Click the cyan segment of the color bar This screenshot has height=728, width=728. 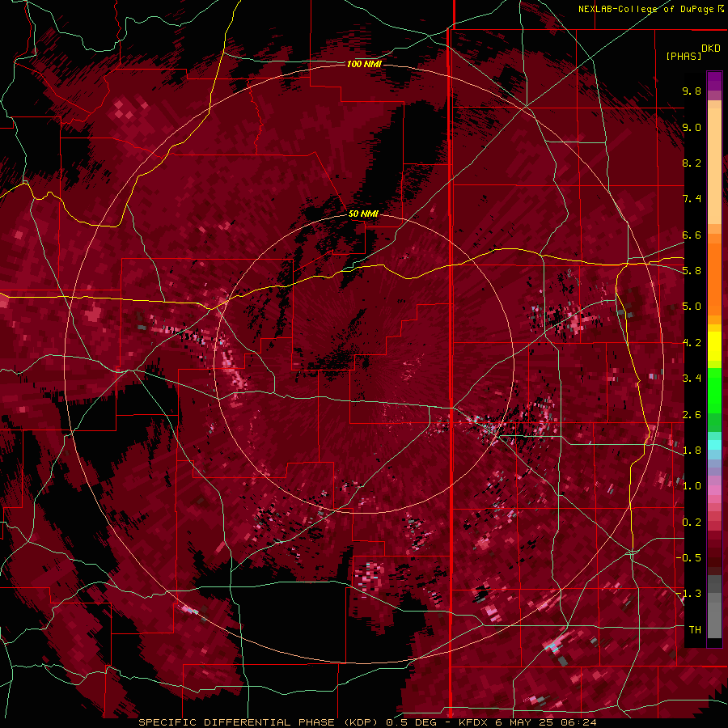714,445
